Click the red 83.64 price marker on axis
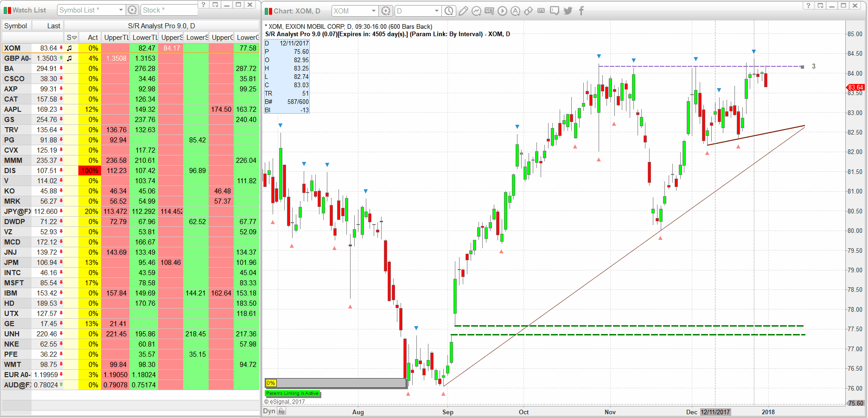Image resolution: width=868 pixels, height=418 pixels. 855,87
